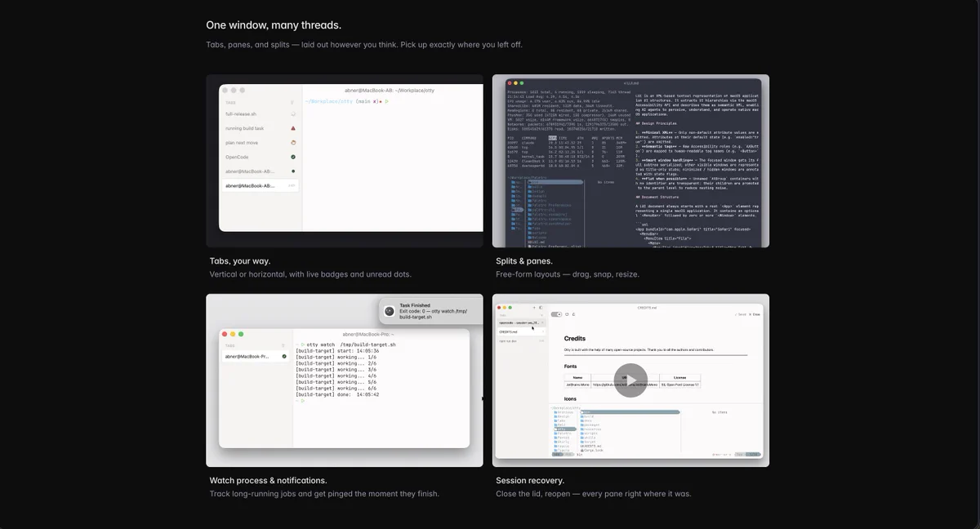Click the green checkmark badge beside OpenCode
Image resolution: width=980 pixels, height=529 pixels.
click(x=293, y=157)
